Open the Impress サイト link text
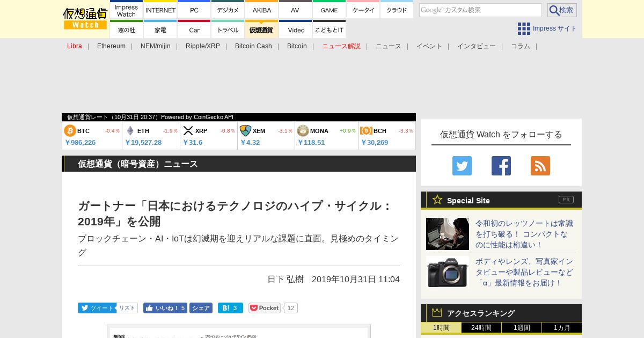The height and width of the screenshot is (338, 644). coord(555,28)
